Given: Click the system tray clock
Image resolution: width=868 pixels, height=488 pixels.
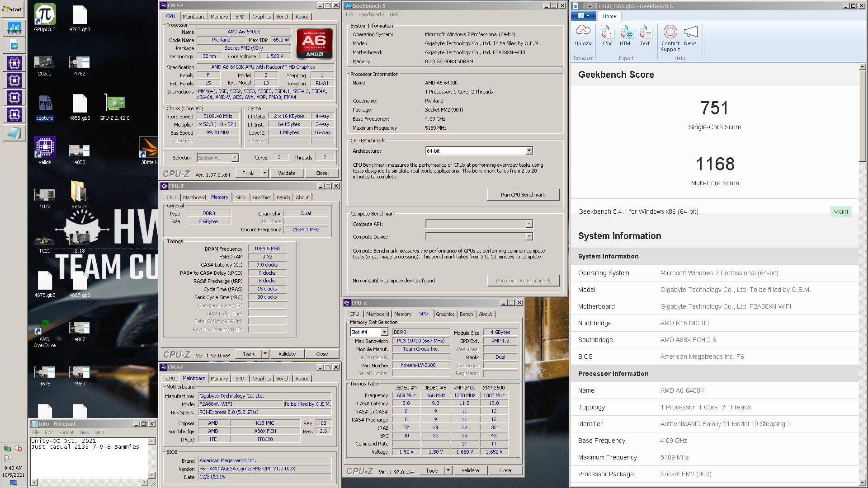Looking at the screenshot, I should pyautogui.click(x=13, y=471).
